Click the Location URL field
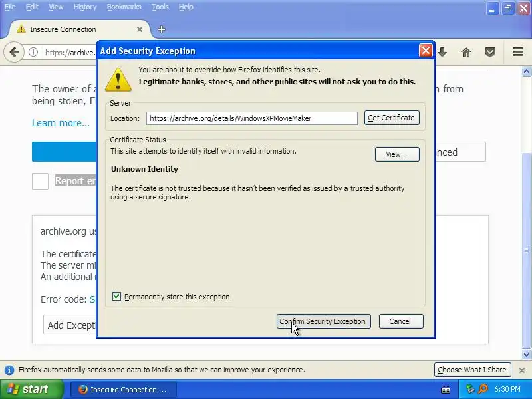Viewport: 532px width, 399px height. tap(252, 118)
